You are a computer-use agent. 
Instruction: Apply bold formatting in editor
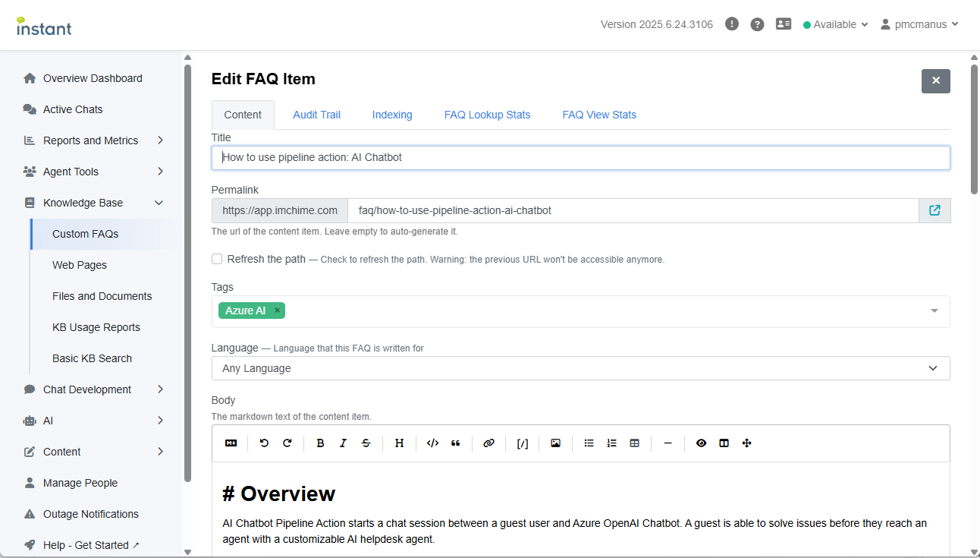[320, 443]
